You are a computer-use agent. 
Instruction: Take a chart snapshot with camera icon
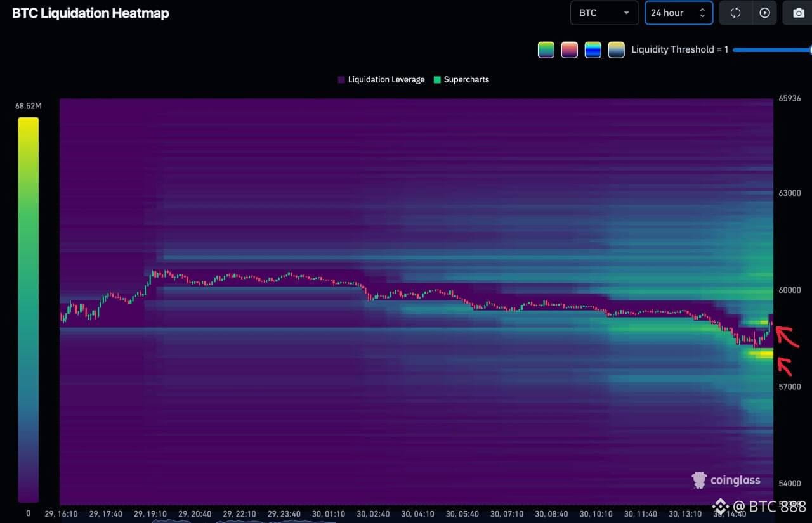pos(799,13)
